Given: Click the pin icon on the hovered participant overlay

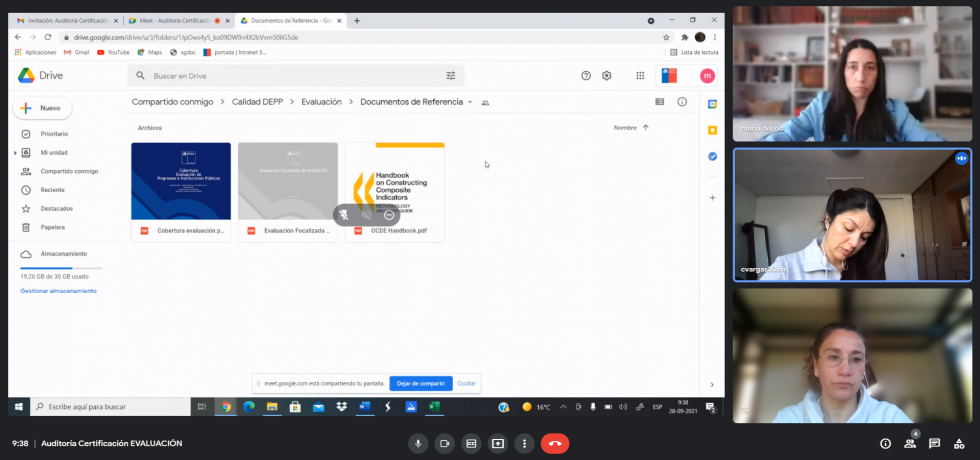Looking at the screenshot, I should click(344, 214).
